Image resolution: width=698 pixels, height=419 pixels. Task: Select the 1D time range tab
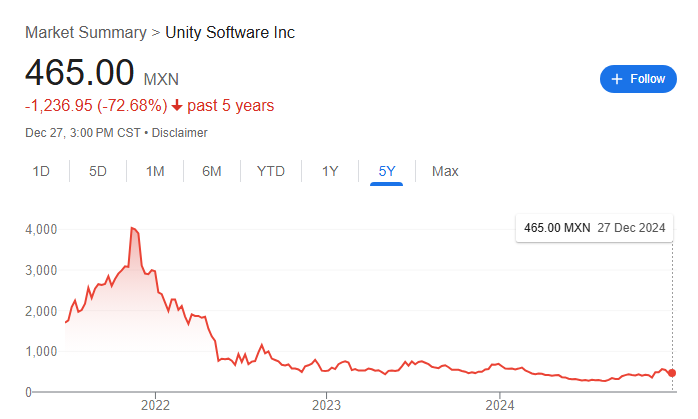coord(41,171)
